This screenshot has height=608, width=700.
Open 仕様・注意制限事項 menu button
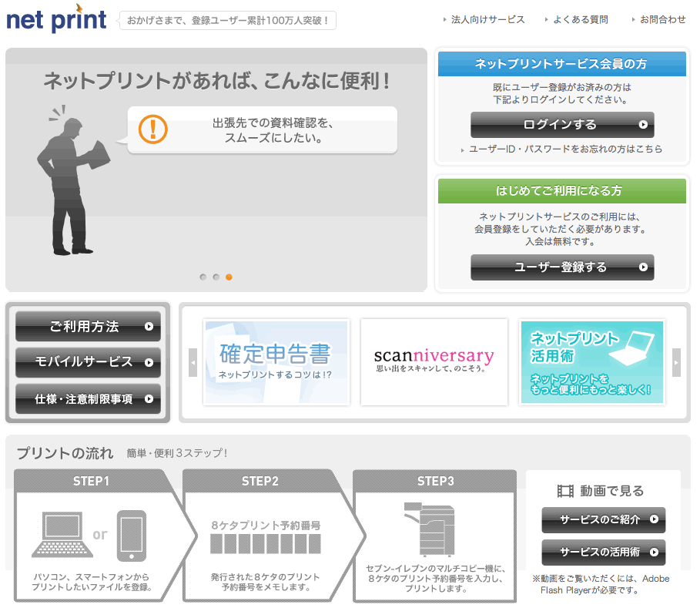(x=88, y=398)
